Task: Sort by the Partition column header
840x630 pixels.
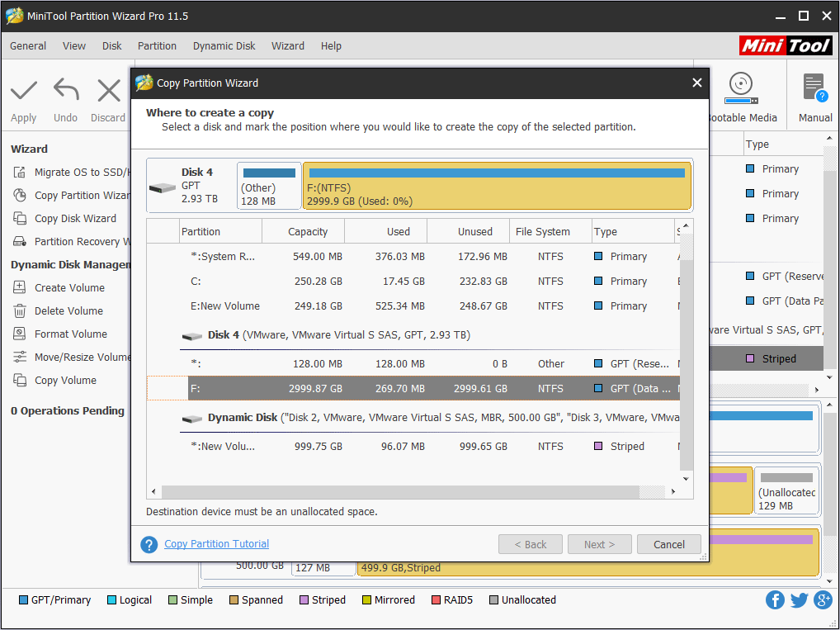Action: (220, 232)
